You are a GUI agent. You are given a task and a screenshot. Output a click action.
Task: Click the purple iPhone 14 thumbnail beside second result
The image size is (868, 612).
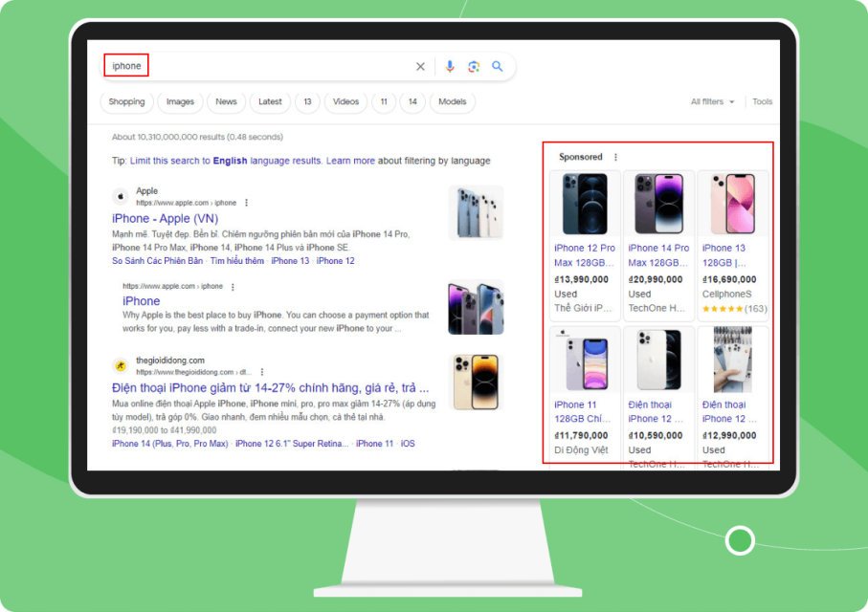point(476,308)
